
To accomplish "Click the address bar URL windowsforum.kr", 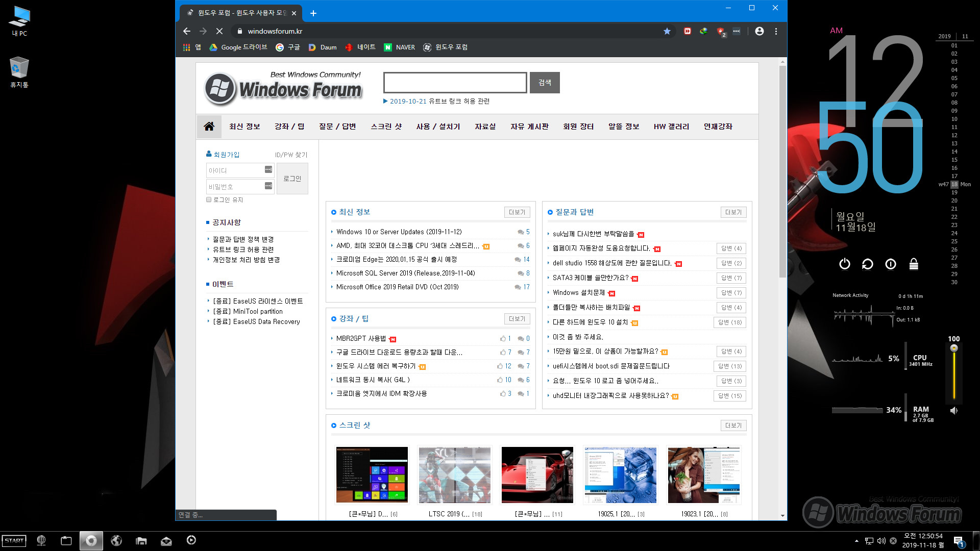I will [x=275, y=31].
